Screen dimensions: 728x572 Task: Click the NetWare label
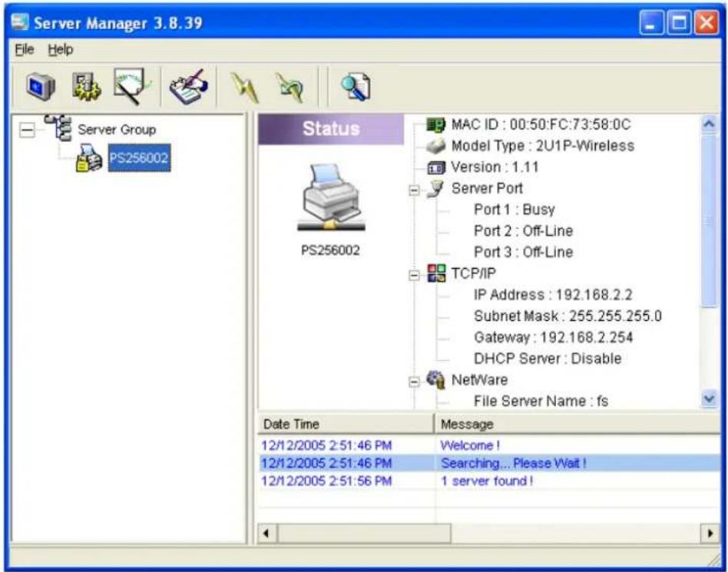click(x=480, y=380)
